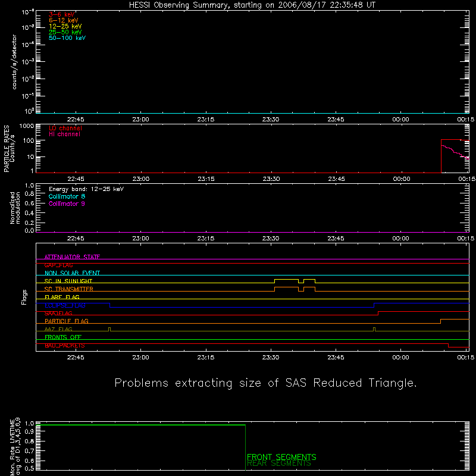The image size is (476, 476).
Task: Click 22:45 tick under modulation plot
Action: click(76, 239)
